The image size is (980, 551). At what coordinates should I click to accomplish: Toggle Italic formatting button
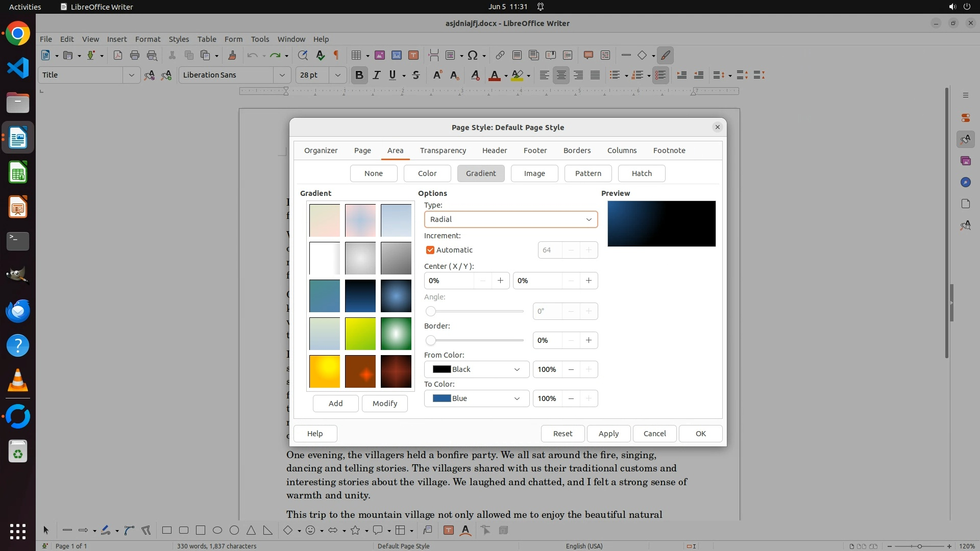coord(377,75)
